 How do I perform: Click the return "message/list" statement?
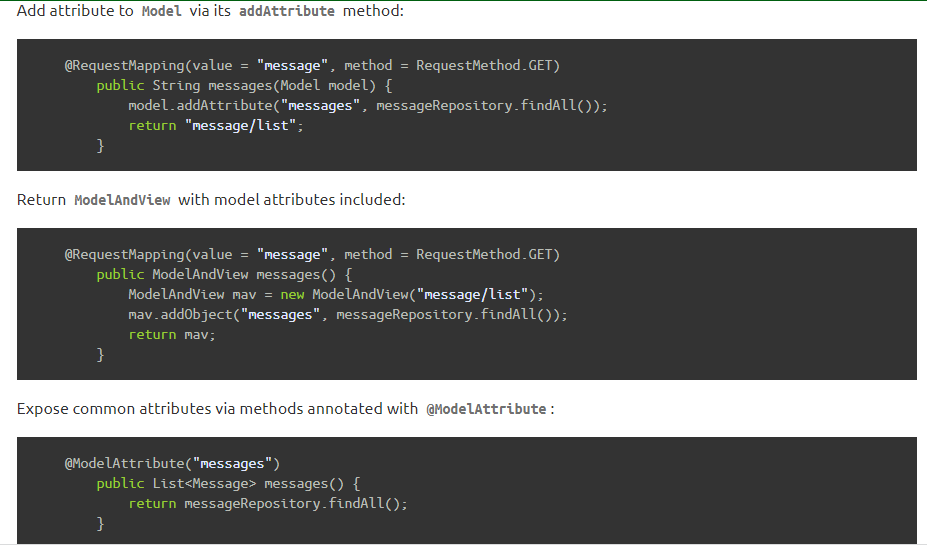tap(215, 125)
